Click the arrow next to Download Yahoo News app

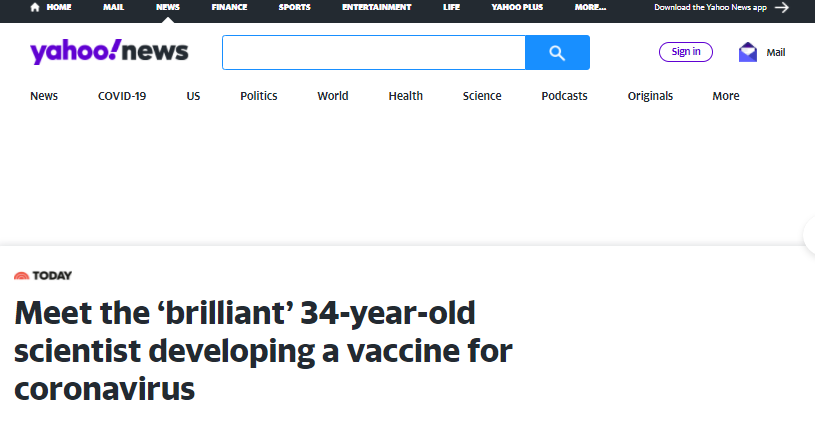tap(782, 7)
